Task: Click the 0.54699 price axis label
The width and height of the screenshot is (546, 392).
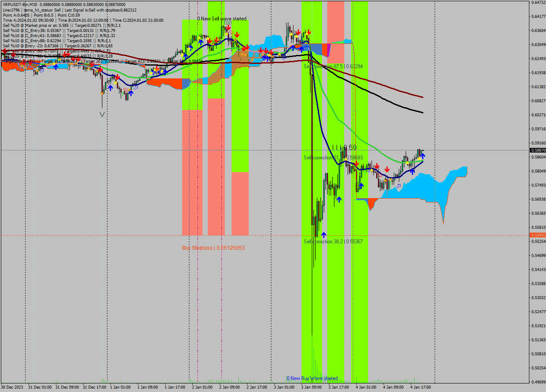Action: coord(538,256)
